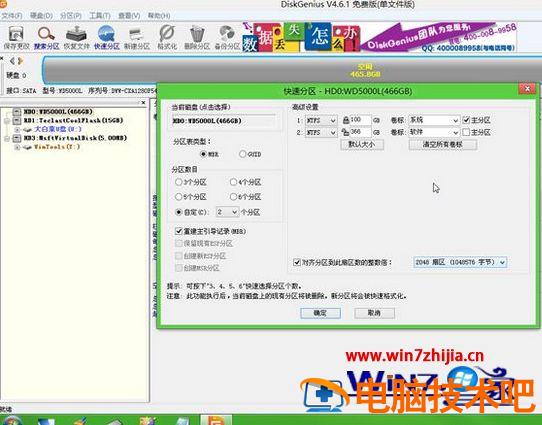Select HD3:MsftVirtualDisk in disk tree
Image resolution: width=542 pixels, height=425 pixels.
[75, 138]
